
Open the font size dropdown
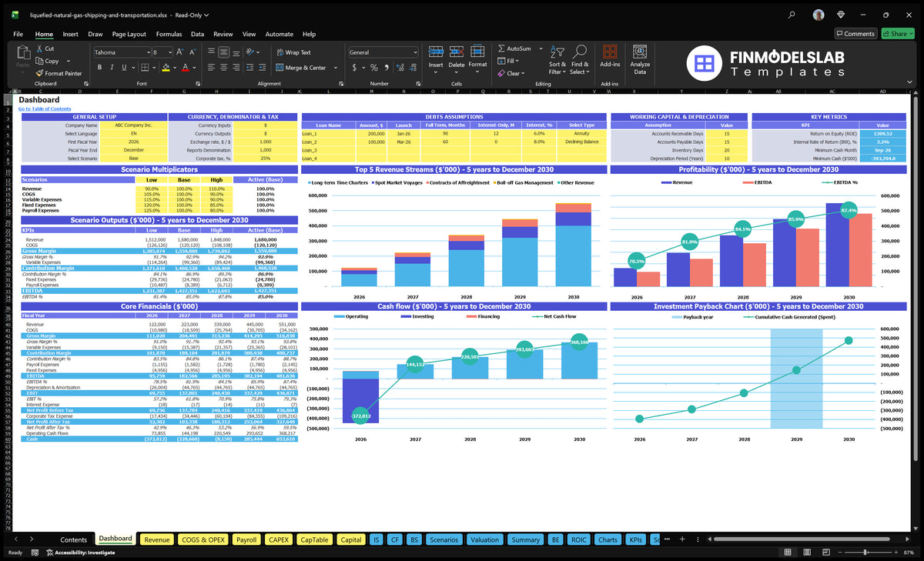click(170, 52)
